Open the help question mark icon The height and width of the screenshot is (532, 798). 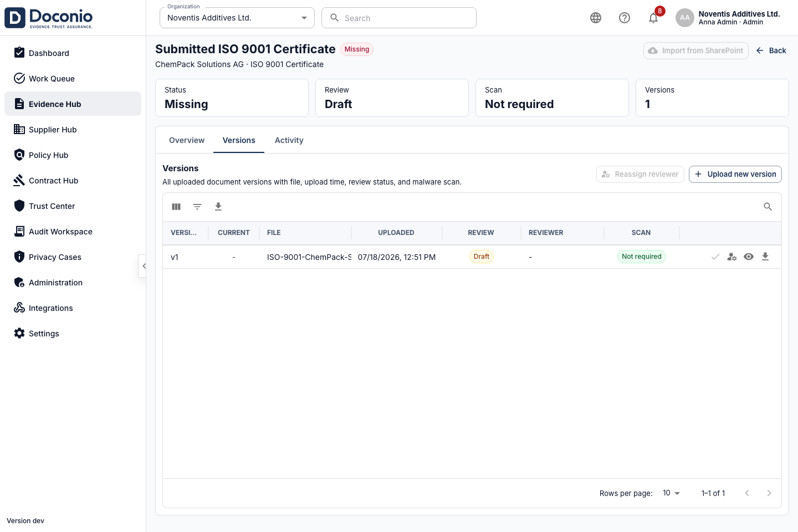pyautogui.click(x=625, y=18)
